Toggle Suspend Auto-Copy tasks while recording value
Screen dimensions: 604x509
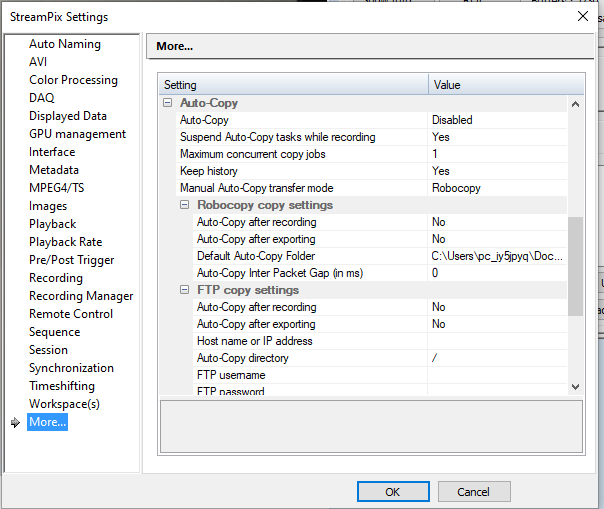[x=495, y=137]
